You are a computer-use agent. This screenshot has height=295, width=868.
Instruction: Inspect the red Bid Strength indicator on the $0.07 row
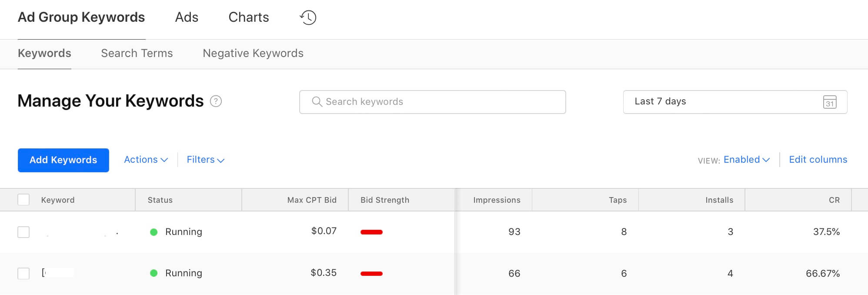click(x=372, y=232)
